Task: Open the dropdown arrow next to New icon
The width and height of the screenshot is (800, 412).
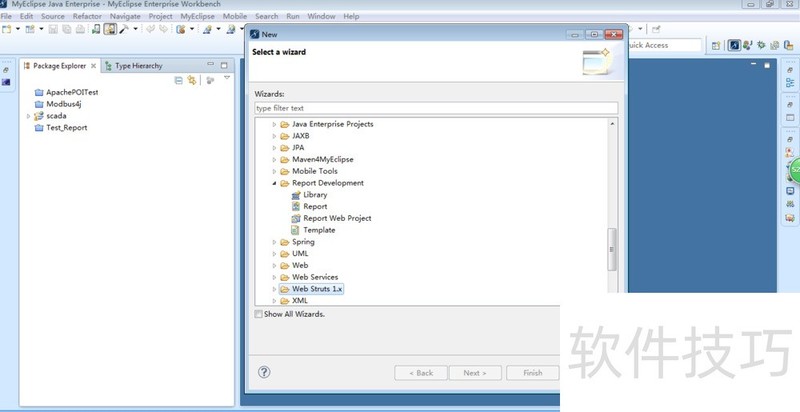Action: click(17, 29)
